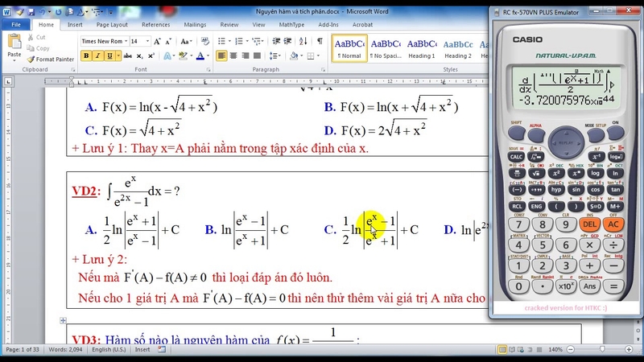Switch to MathType tab
The height and width of the screenshot is (362, 644).
(x=291, y=25)
